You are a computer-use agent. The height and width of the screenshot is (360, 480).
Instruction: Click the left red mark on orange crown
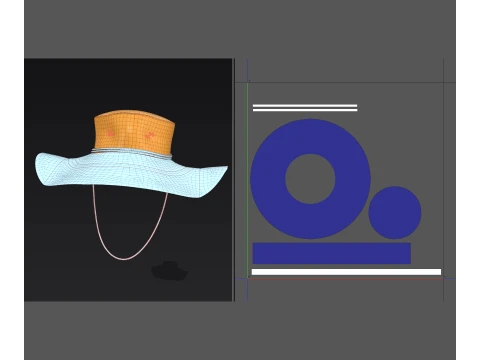(x=111, y=134)
